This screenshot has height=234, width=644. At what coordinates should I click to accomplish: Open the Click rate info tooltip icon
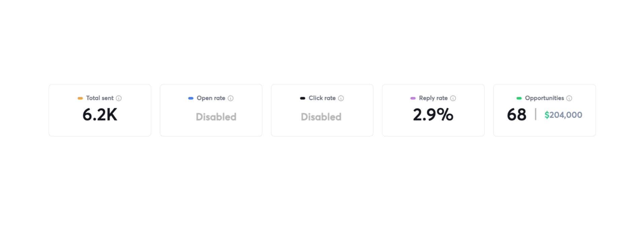tap(341, 98)
